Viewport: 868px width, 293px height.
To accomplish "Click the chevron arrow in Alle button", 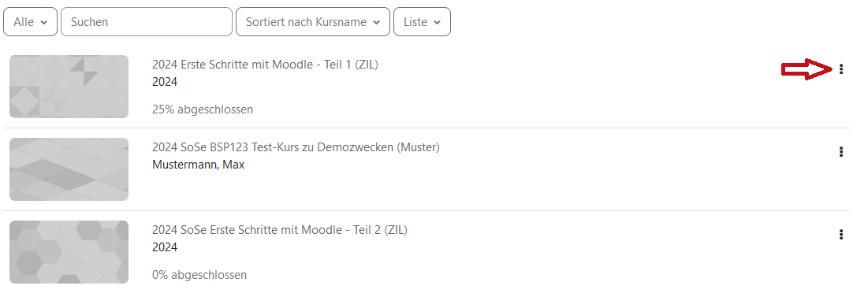I will coord(44,23).
